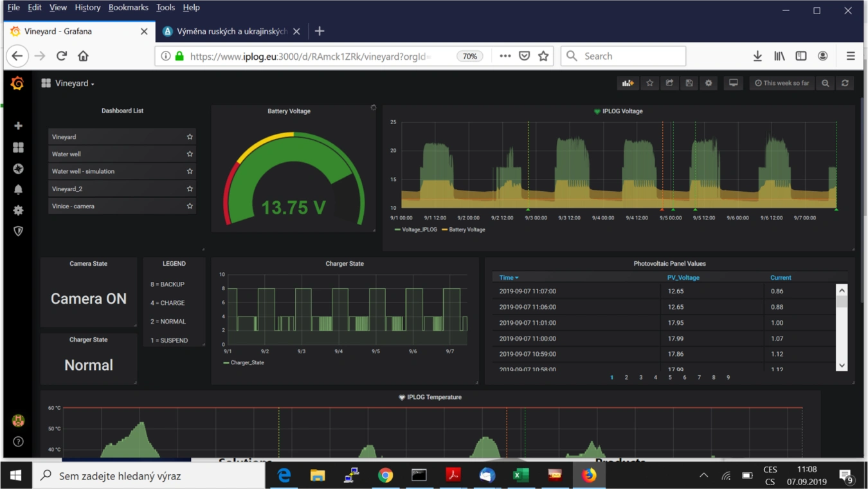868x489 pixels.
Task: Click the Save dashboard icon
Action: pos(689,83)
